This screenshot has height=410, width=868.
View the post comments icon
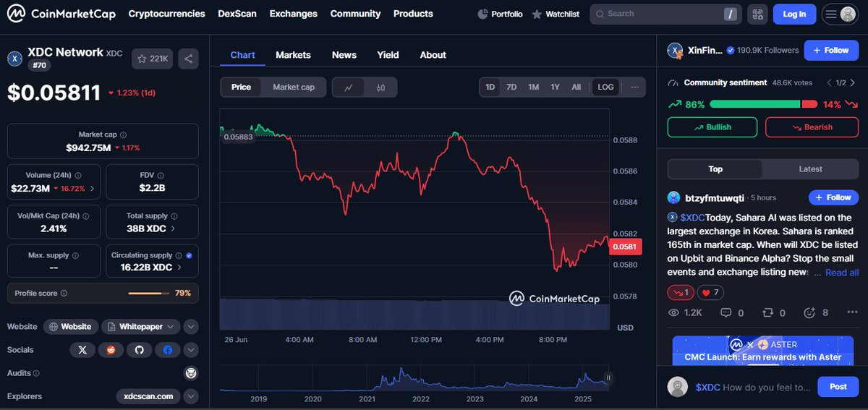tap(726, 313)
